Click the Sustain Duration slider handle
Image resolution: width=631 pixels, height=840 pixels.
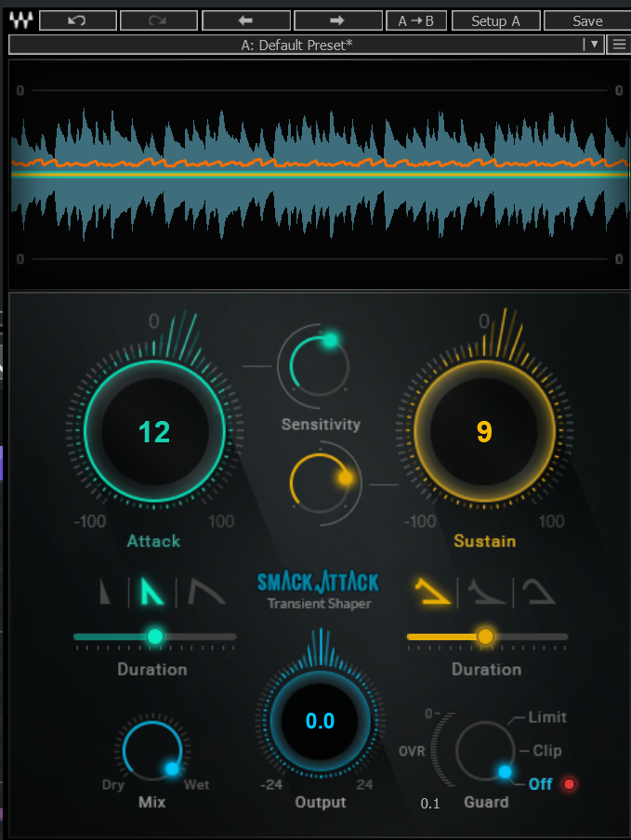(x=485, y=637)
